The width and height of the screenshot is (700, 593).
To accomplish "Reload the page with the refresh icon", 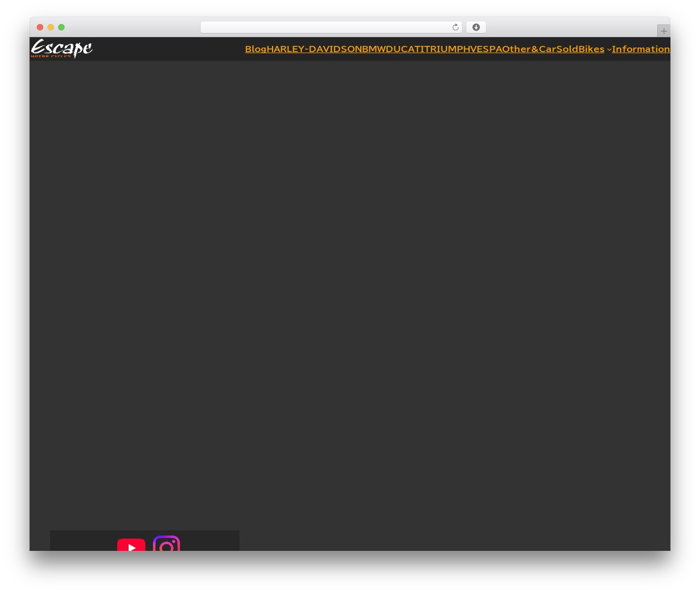I will pyautogui.click(x=455, y=27).
